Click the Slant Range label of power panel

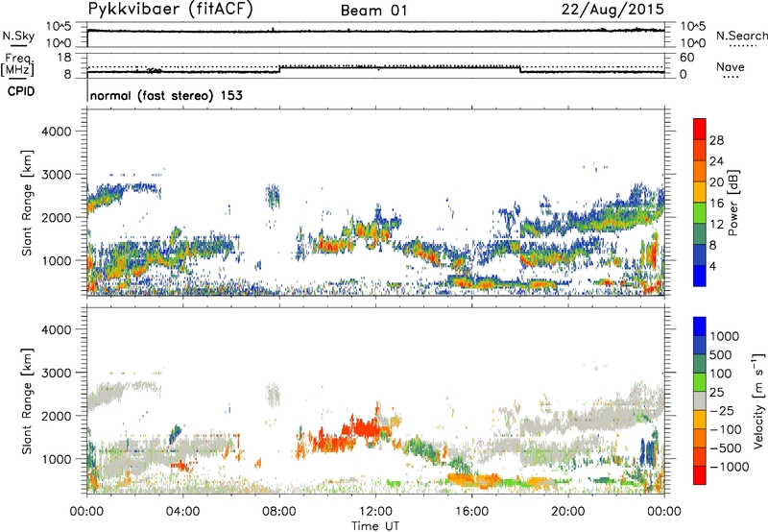pyautogui.click(x=27, y=203)
